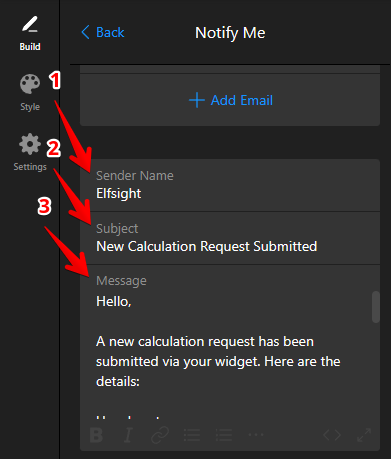Click the text 'New Calculation Request Submitted'
391x459 pixels.
point(207,246)
